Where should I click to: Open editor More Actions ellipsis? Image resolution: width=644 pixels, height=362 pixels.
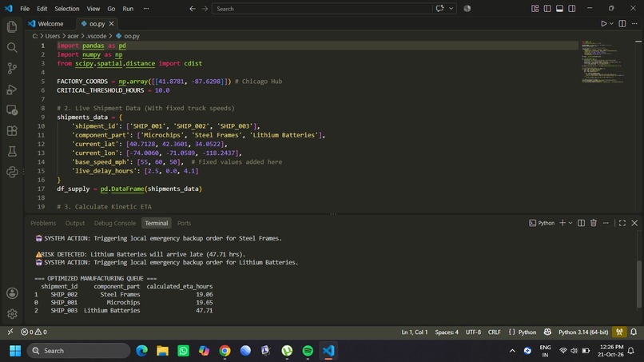click(x=634, y=24)
